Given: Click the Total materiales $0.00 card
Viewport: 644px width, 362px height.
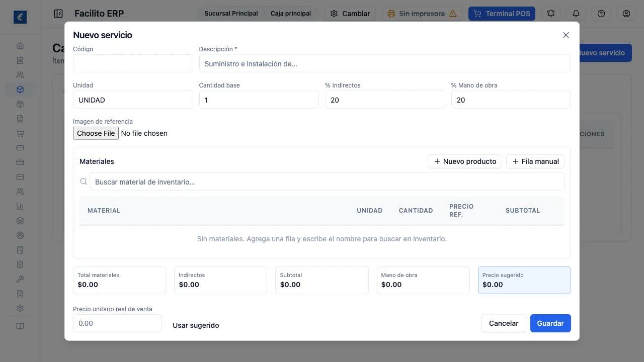Looking at the screenshot, I should click(x=119, y=280).
